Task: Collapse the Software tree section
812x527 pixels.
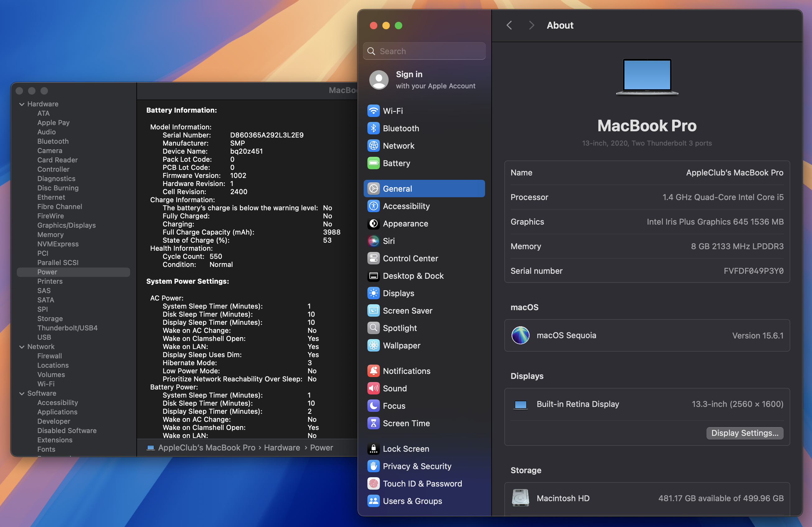Action: (22, 393)
